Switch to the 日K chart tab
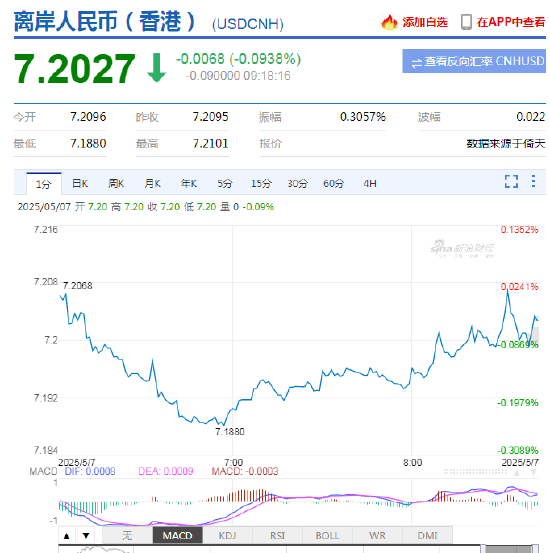 click(80, 183)
